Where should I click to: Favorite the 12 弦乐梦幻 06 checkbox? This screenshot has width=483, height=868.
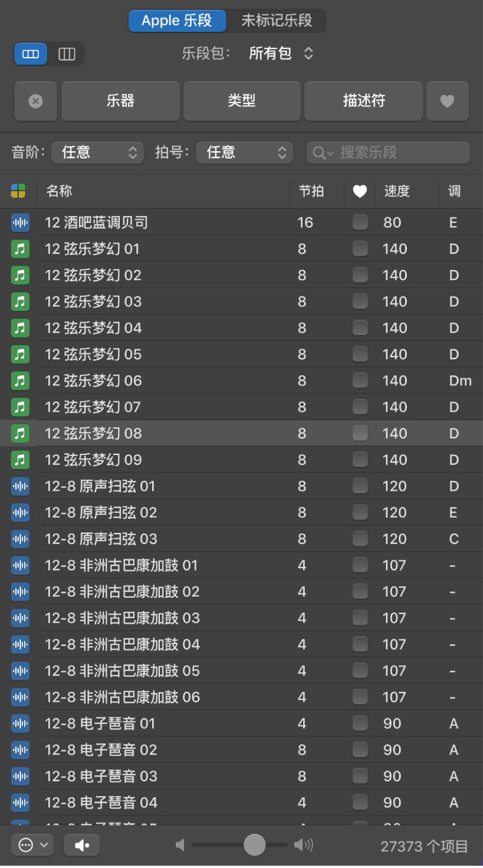360,381
